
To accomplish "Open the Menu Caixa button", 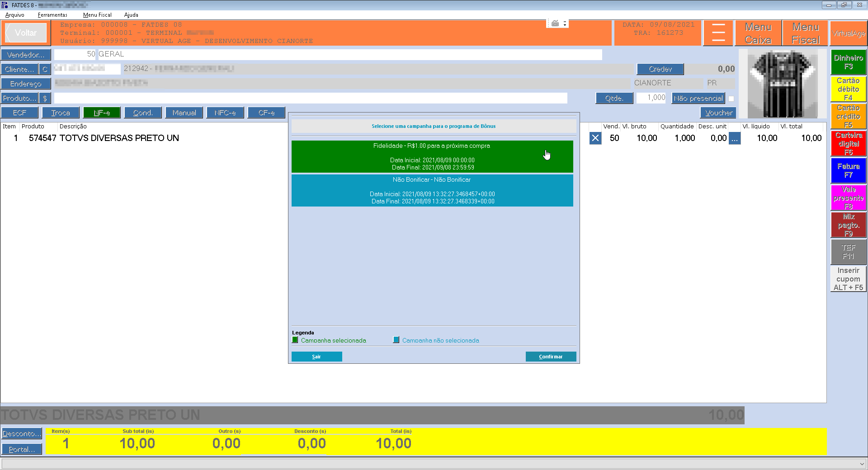I will pos(758,33).
